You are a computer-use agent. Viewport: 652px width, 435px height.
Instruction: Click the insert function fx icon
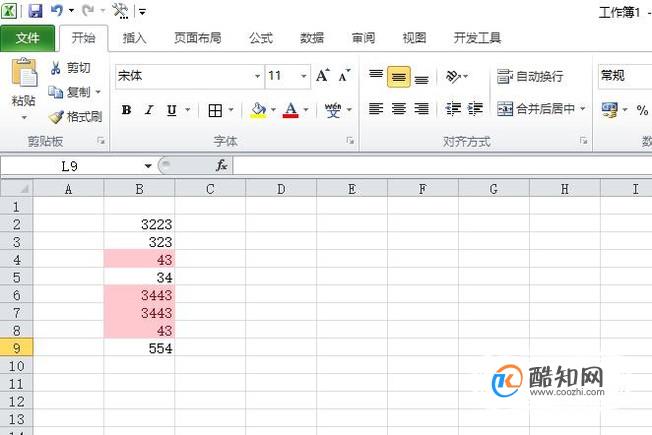click(222, 166)
